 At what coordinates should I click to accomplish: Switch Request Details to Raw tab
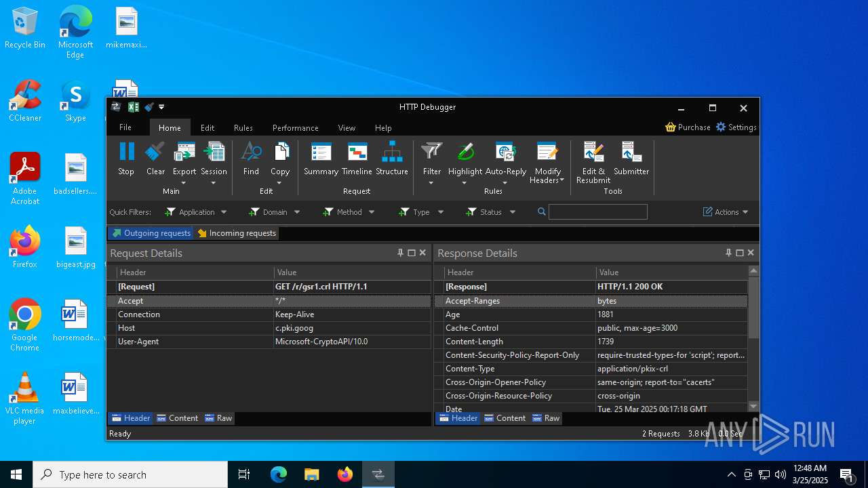click(x=218, y=418)
